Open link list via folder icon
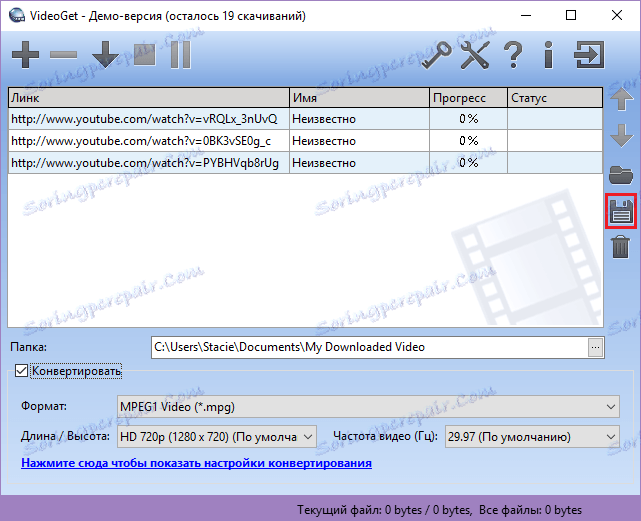 (621, 175)
